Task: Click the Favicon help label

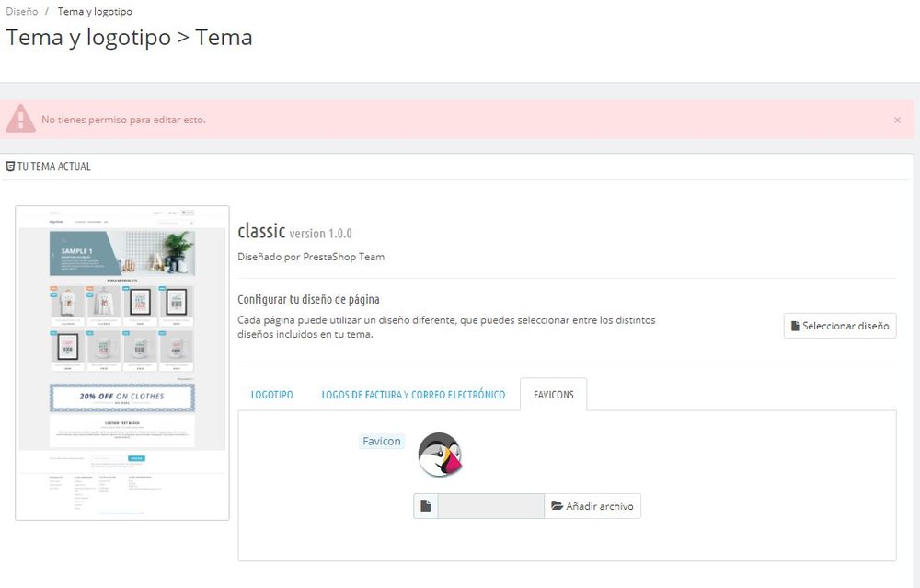Action: 381,441
